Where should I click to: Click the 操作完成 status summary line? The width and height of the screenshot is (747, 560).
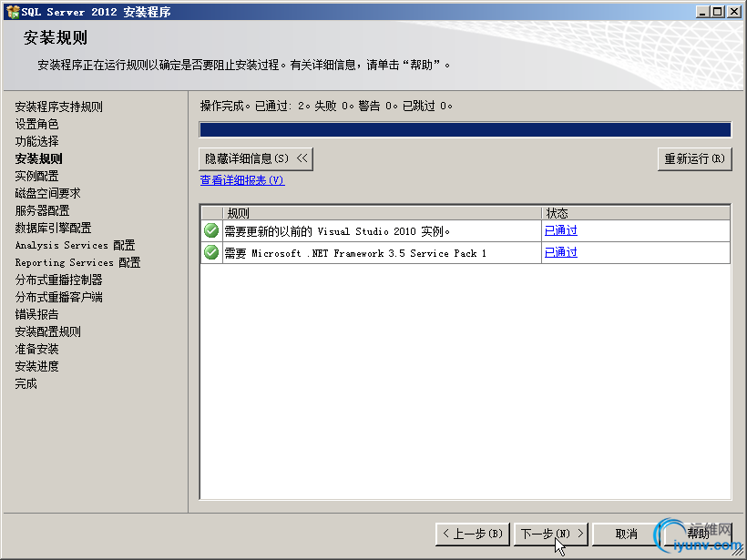pos(326,106)
